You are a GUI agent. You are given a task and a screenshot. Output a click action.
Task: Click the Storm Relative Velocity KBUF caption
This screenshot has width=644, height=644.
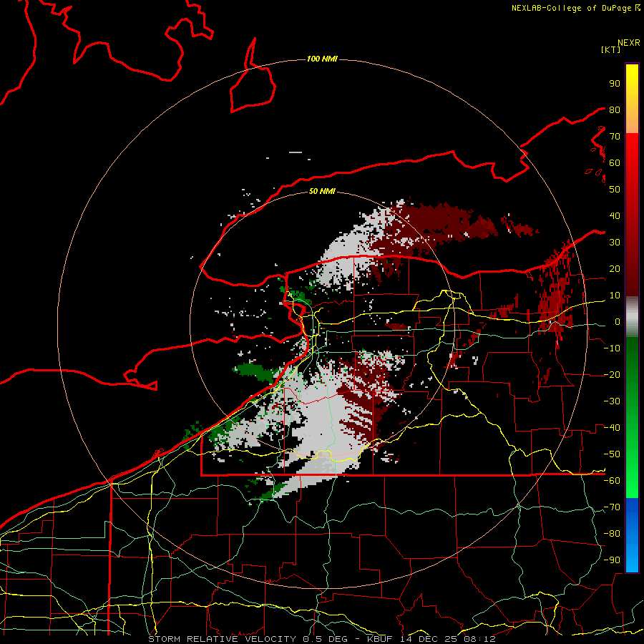322,639
